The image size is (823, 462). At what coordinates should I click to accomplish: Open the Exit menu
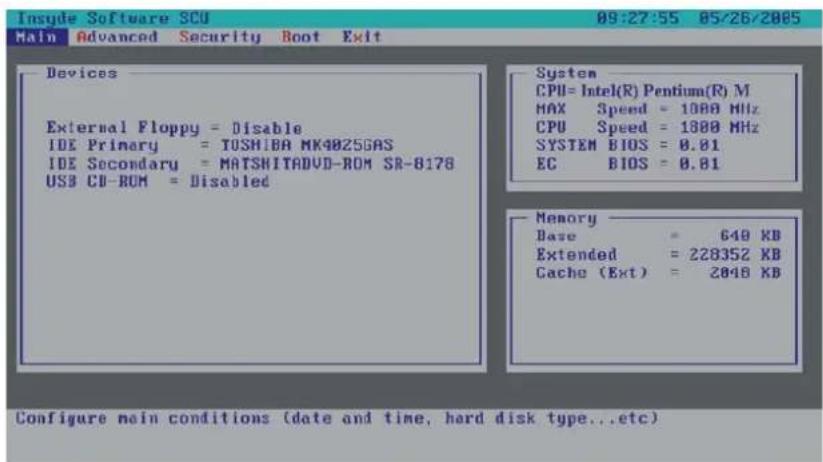[362, 37]
